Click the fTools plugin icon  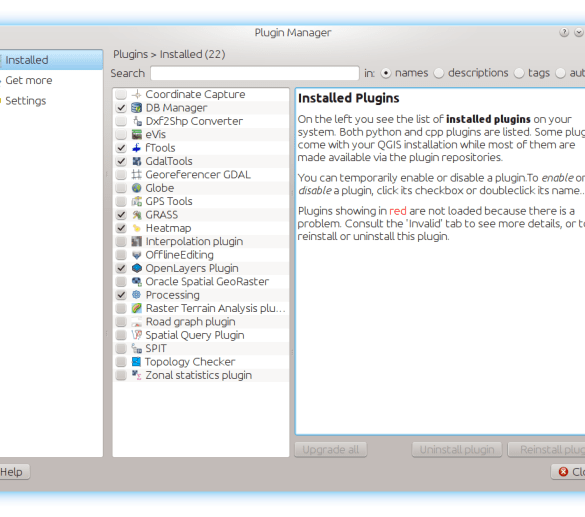[137, 148]
